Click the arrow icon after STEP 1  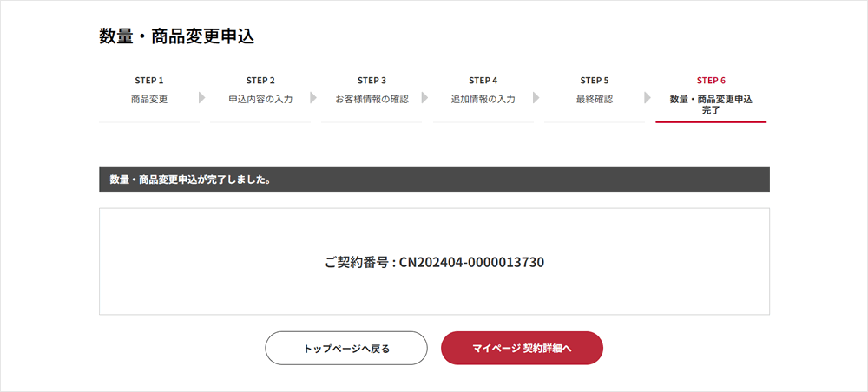pos(202,98)
